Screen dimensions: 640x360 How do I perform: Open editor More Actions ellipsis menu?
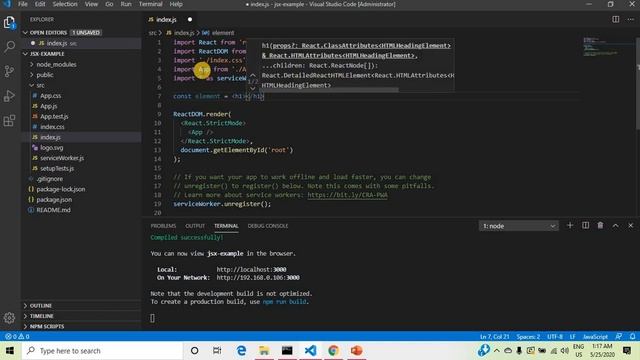tap(631, 19)
